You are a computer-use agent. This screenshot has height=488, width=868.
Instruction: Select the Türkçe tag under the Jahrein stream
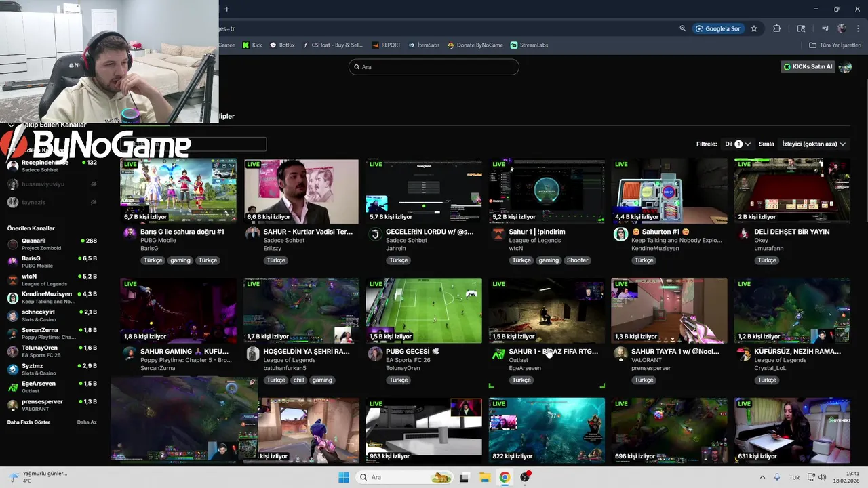[399, 260]
